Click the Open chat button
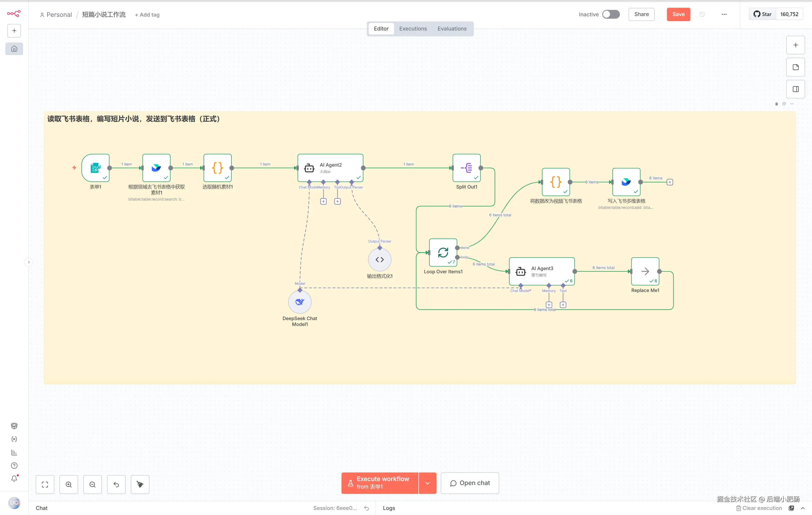The width and height of the screenshot is (812, 515). 469,483
